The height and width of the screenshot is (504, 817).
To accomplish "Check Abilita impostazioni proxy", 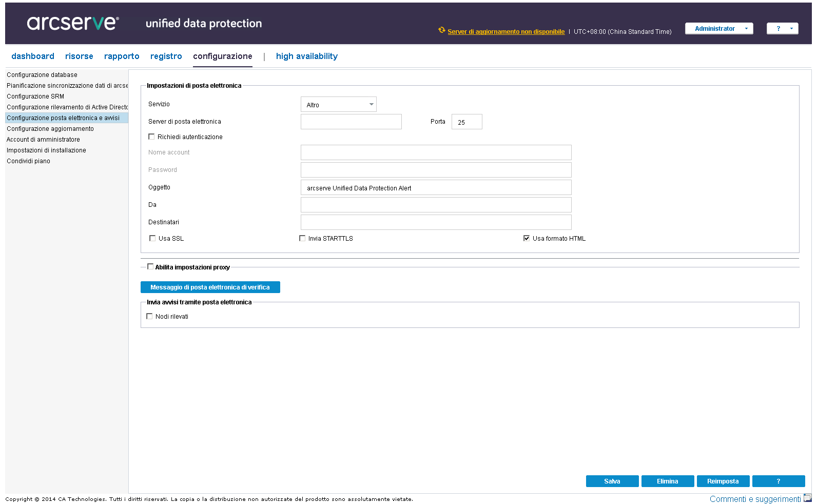I will coord(150,266).
